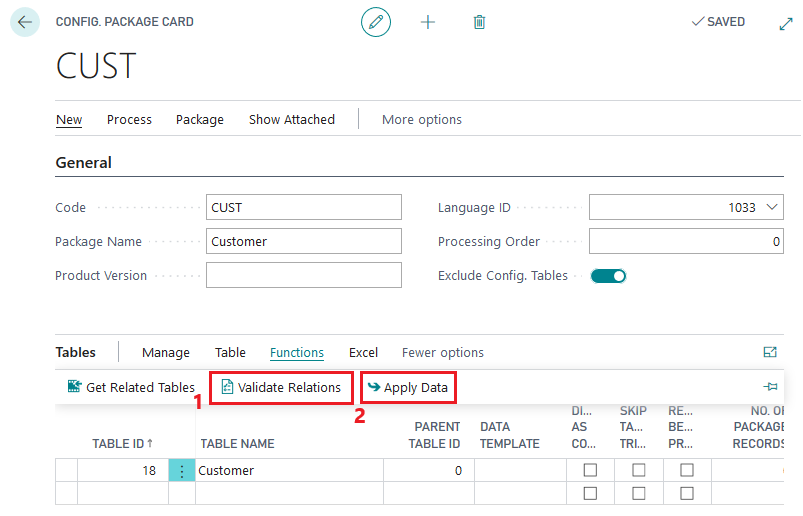
Task: Click the Code input field
Action: 304,207
